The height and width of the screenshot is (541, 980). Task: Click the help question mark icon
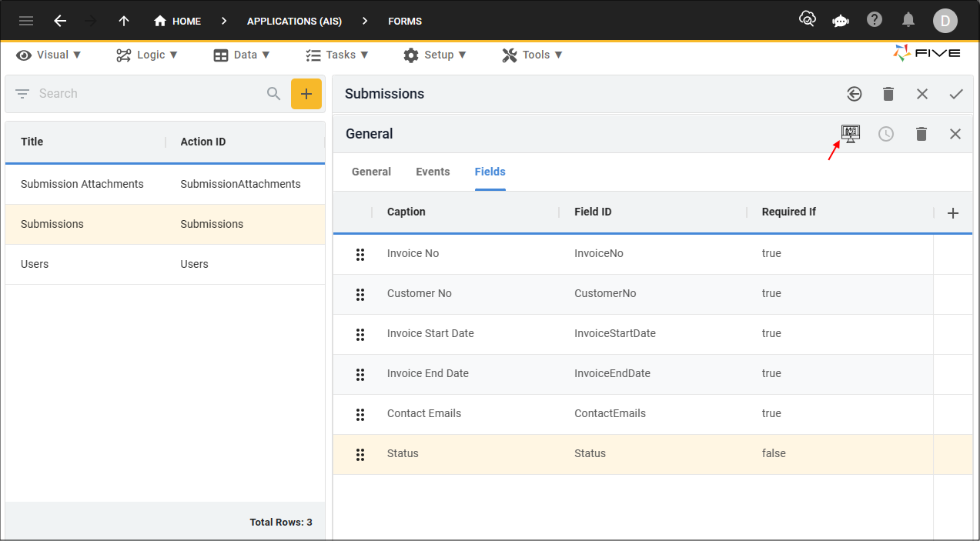coord(875,20)
